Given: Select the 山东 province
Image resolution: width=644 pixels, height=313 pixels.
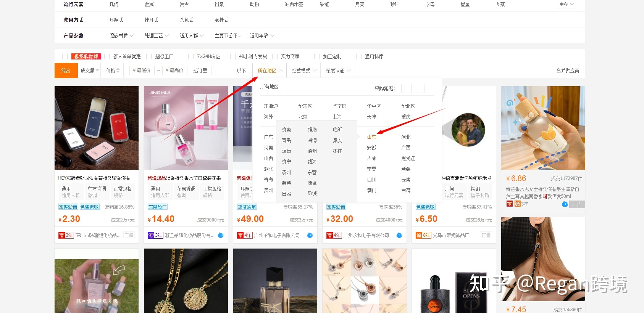Looking at the screenshot, I should [371, 137].
